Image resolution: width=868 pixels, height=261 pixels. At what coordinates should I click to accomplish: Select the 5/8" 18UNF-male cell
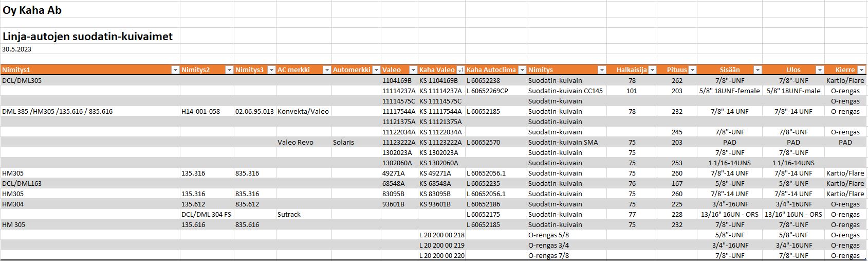[793, 91]
